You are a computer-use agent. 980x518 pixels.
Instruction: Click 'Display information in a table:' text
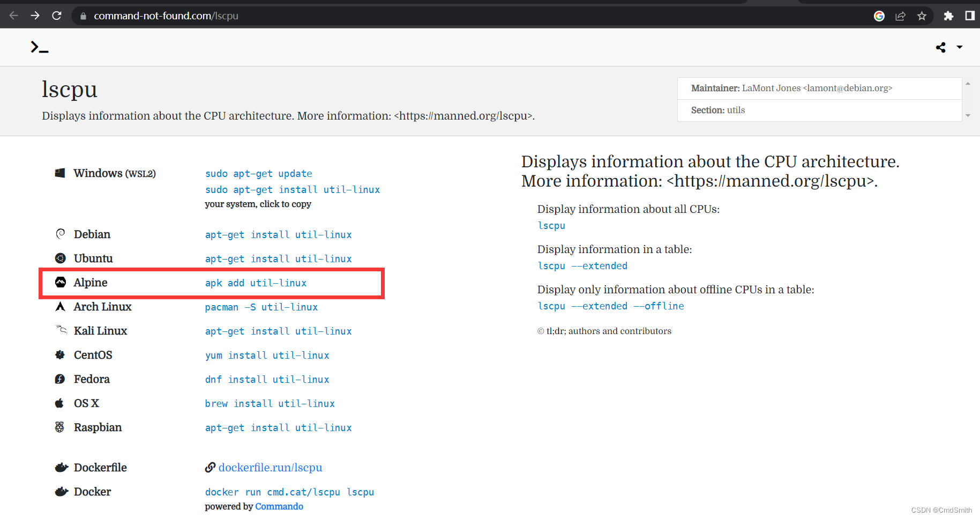click(x=615, y=249)
